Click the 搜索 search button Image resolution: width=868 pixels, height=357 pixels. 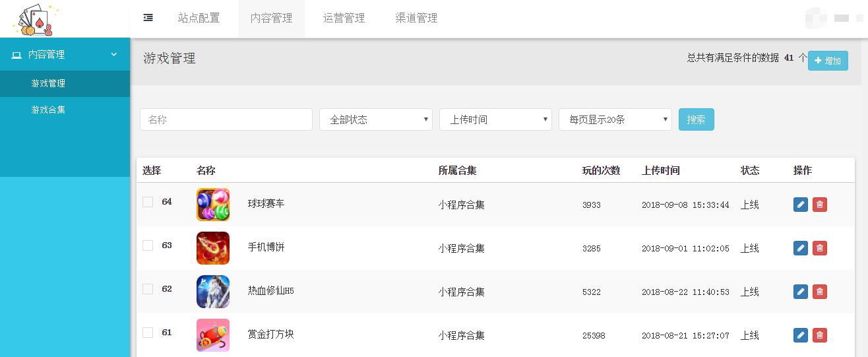point(696,119)
